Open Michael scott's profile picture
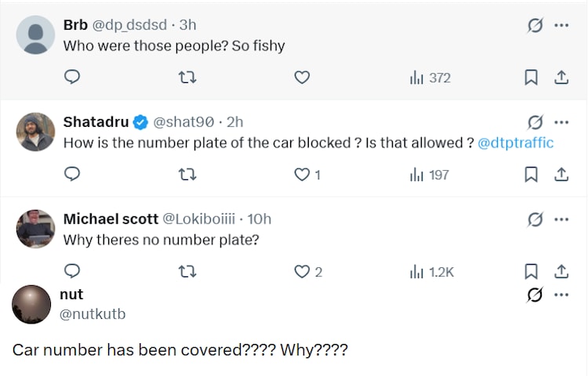588x376 pixels. click(x=35, y=229)
